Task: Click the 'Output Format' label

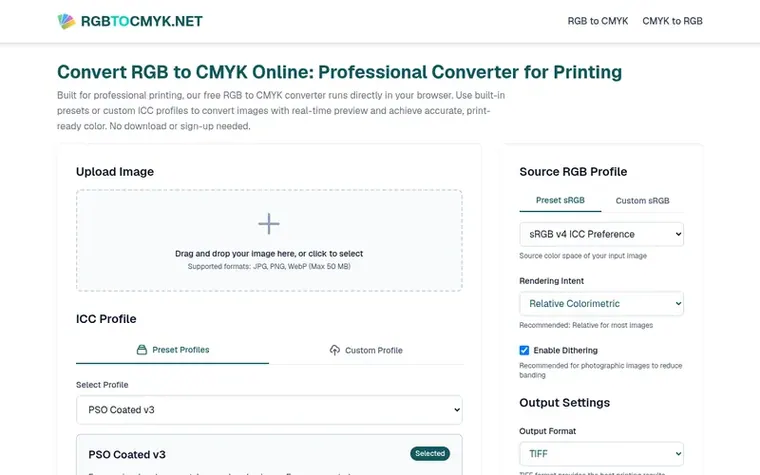Action: 548,431
